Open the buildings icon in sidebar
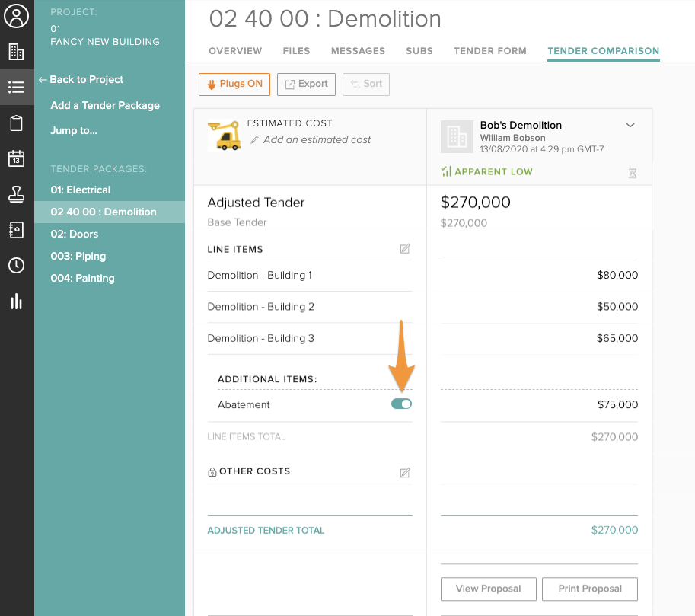 [17, 52]
